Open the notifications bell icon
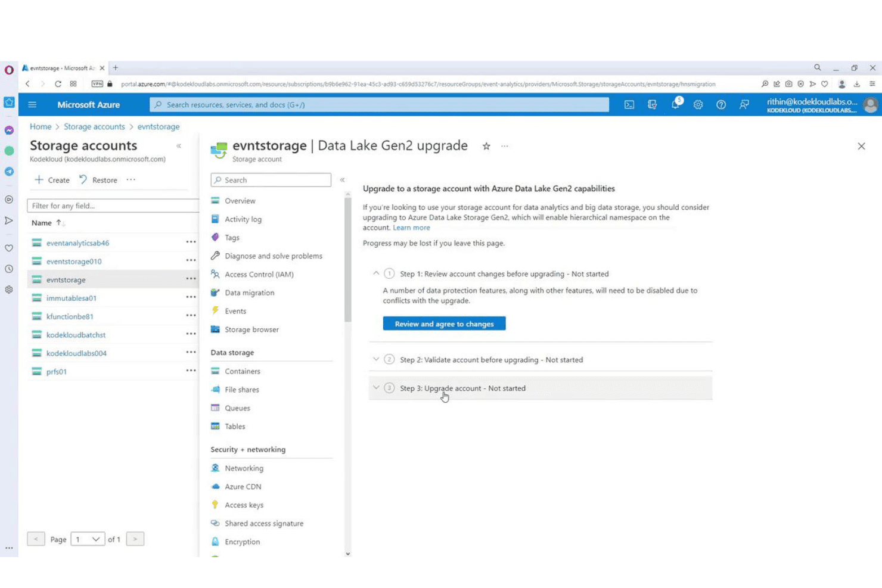This screenshot has width=882, height=588. (675, 104)
